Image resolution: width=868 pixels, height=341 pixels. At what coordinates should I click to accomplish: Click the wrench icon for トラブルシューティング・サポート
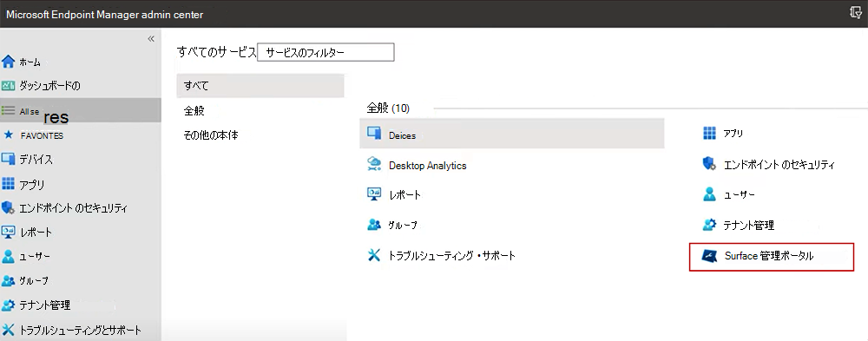(375, 254)
